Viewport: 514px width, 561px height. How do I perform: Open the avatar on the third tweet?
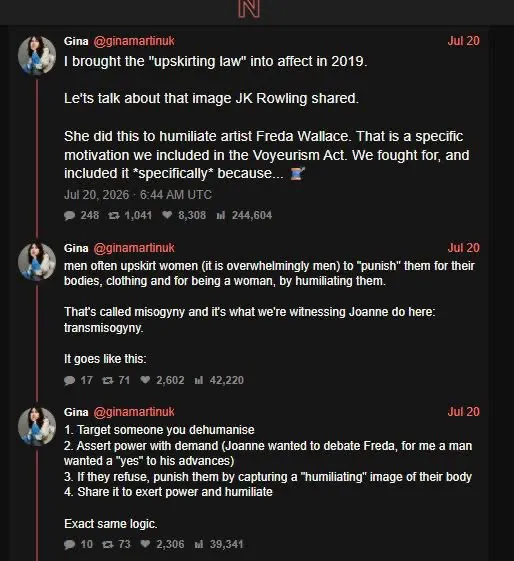[x=37, y=426]
